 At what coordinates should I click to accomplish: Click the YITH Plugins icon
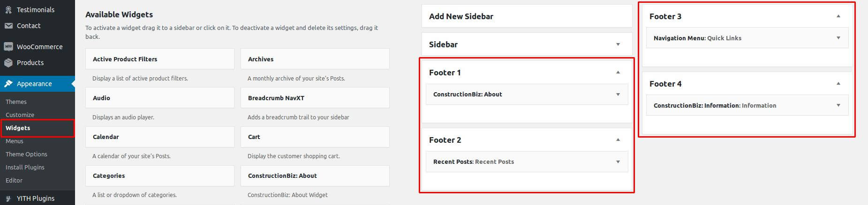click(x=8, y=198)
